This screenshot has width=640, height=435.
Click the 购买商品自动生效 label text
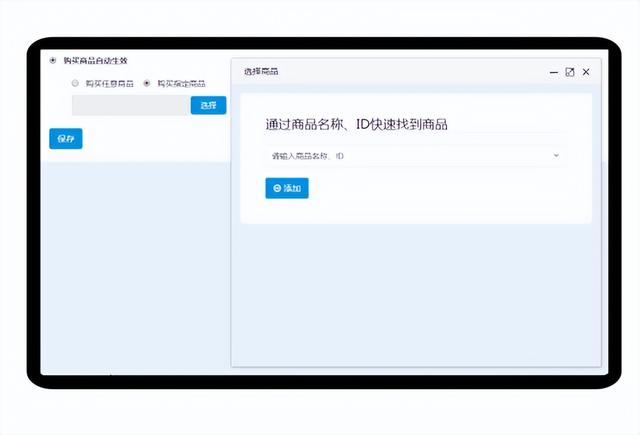click(x=95, y=61)
